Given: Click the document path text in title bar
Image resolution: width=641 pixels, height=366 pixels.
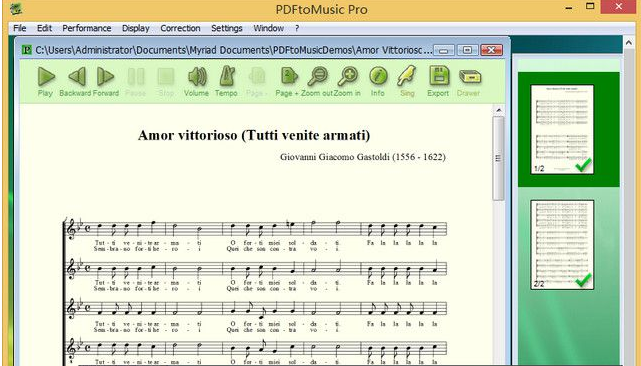Looking at the screenshot, I should point(234,50).
